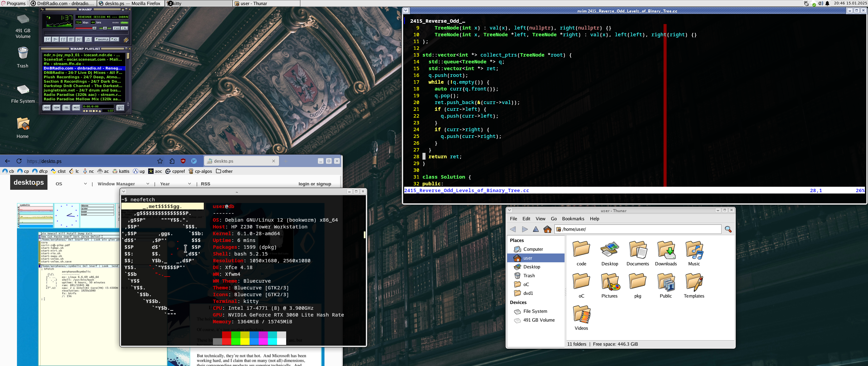Open the Window Manager dropdown filter
The height and width of the screenshot is (366, 868).
pyautogui.click(x=123, y=184)
